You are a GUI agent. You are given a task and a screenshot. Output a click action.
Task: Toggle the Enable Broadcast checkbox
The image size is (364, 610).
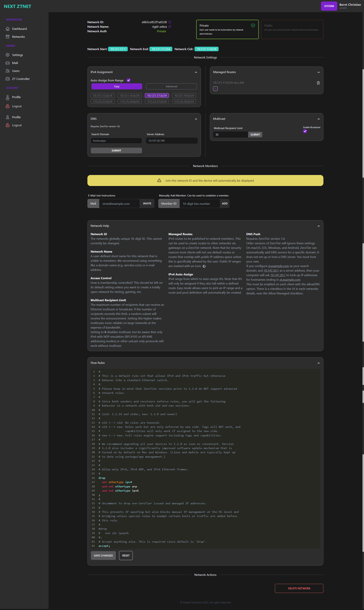[305, 131]
